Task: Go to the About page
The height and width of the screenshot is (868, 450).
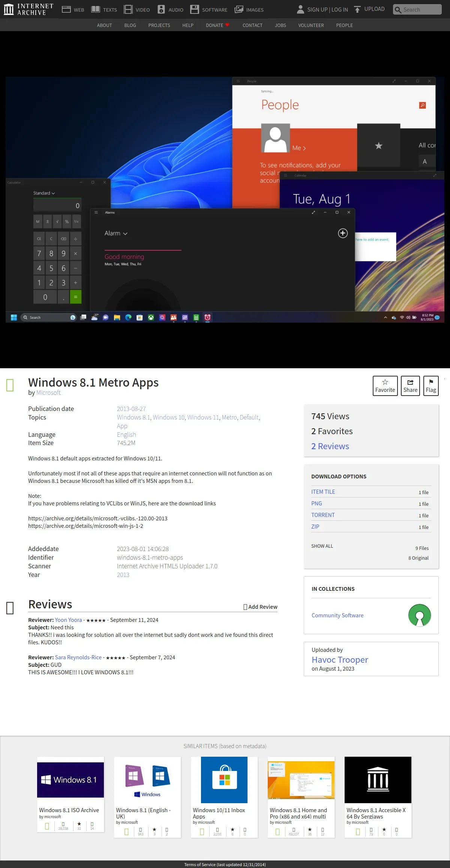Action: click(104, 25)
